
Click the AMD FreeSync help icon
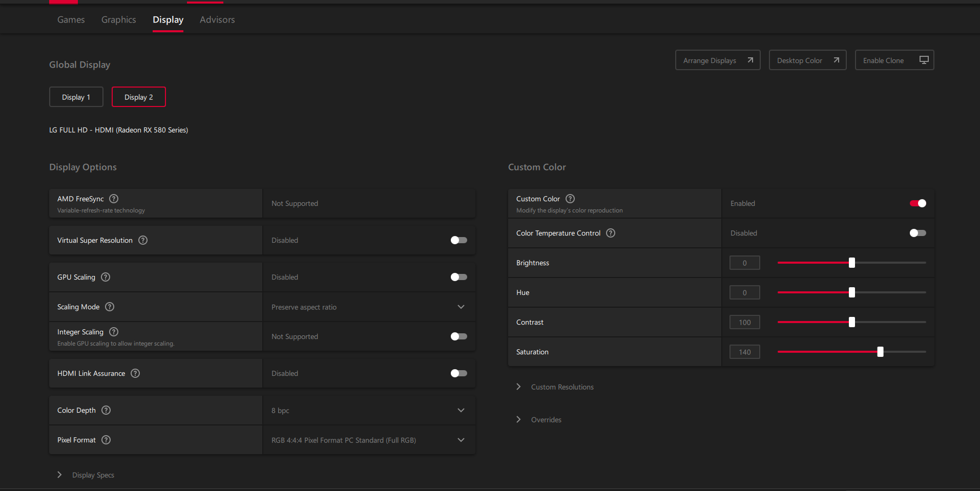(114, 199)
